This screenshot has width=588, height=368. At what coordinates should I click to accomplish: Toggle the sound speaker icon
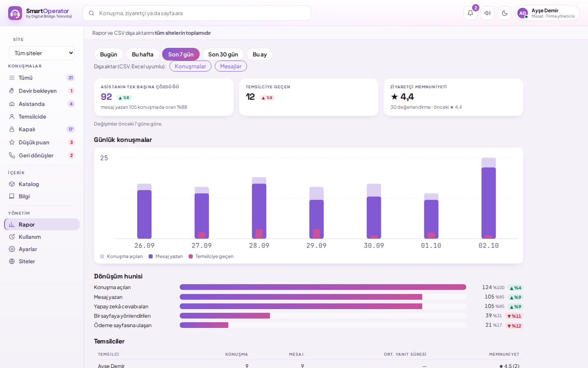coord(488,13)
